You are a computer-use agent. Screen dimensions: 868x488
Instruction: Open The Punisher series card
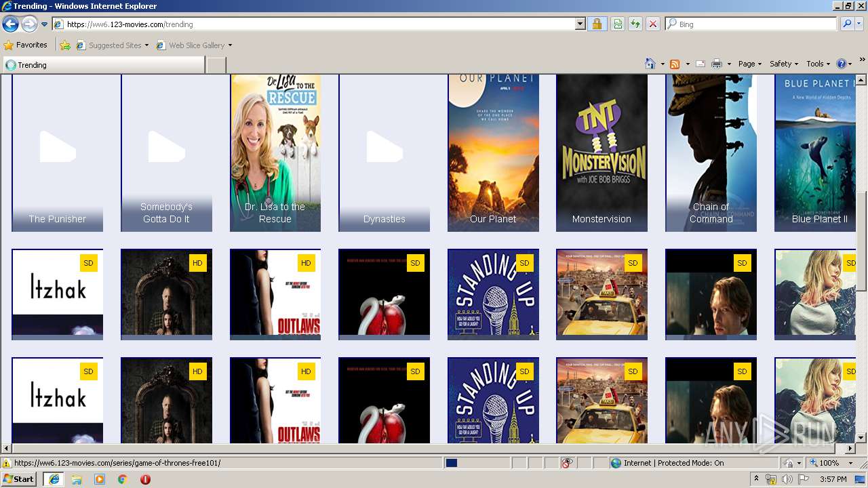[x=58, y=153]
